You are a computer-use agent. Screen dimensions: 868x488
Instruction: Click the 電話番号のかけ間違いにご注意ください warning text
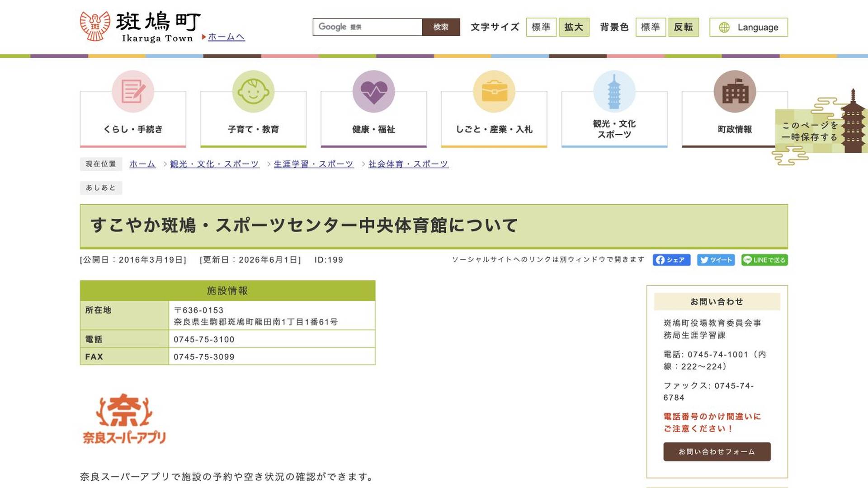712,422
